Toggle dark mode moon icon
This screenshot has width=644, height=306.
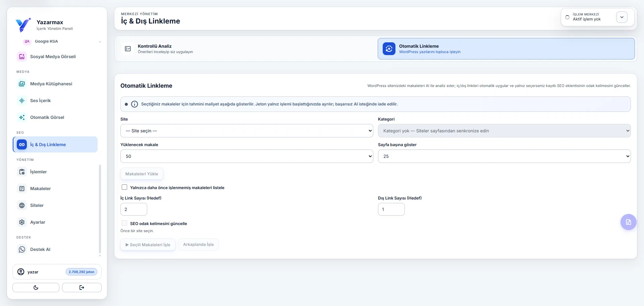click(x=36, y=288)
